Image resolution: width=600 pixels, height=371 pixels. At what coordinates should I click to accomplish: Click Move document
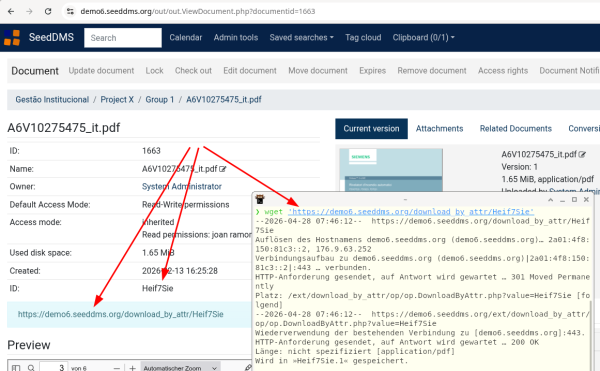[x=318, y=71]
